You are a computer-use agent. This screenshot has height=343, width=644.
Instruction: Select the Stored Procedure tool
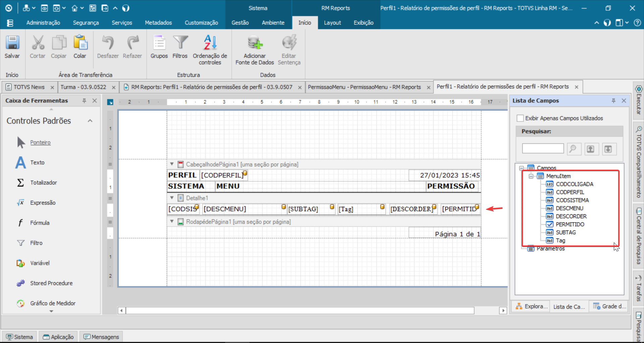51,283
